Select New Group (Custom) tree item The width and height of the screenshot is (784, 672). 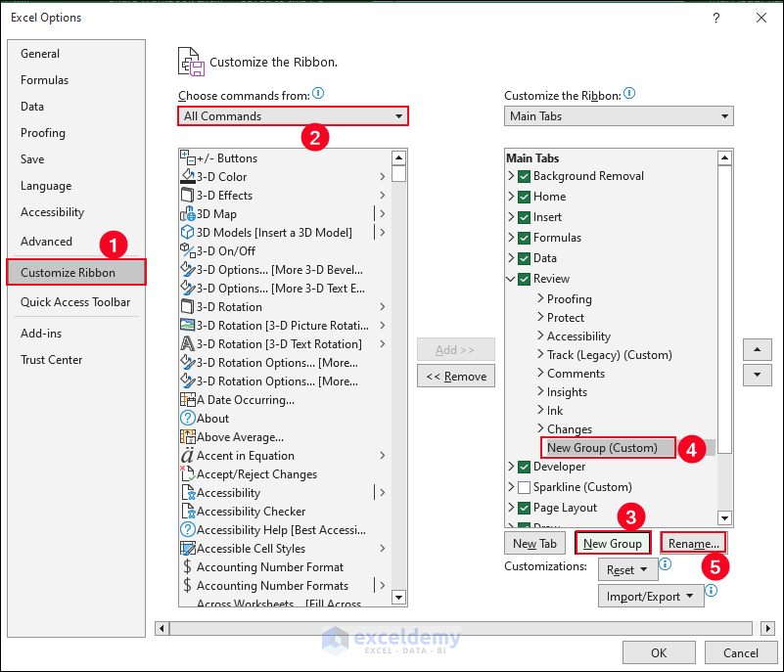point(602,448)
